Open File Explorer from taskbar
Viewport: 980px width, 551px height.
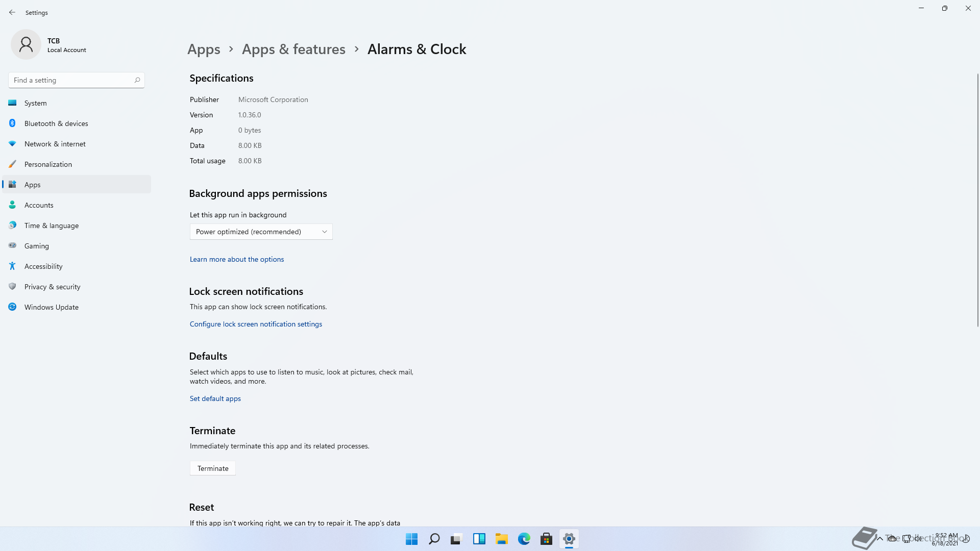click(x=501, y=539)
